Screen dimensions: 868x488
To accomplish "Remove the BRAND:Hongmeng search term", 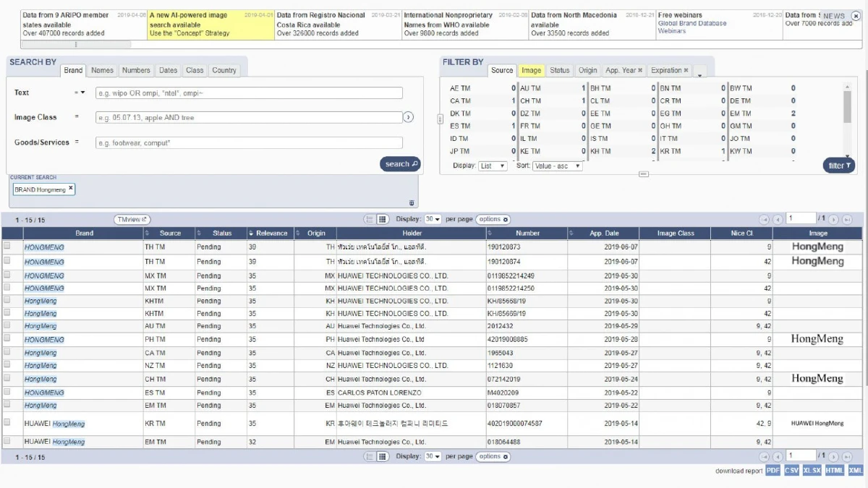I will [x=71, y=189].
